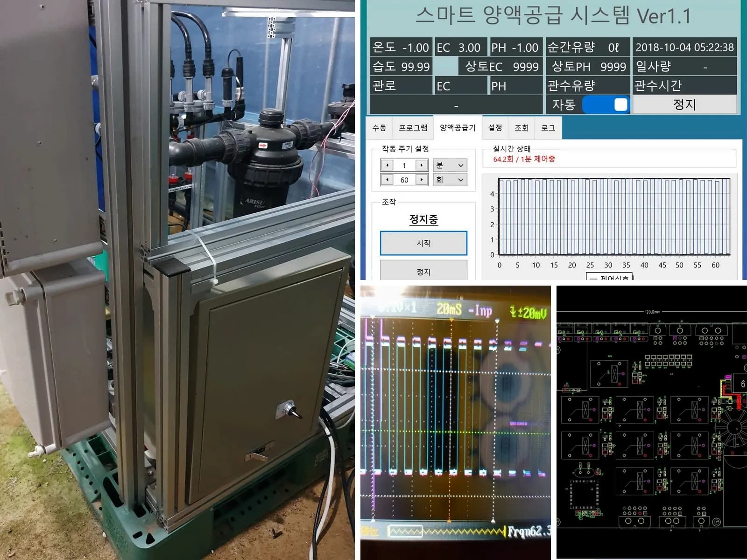This screenshot has height=560, width=747.
Task: Open the 조회 tab
Action: pyautogui.click(x=521, y=127)
